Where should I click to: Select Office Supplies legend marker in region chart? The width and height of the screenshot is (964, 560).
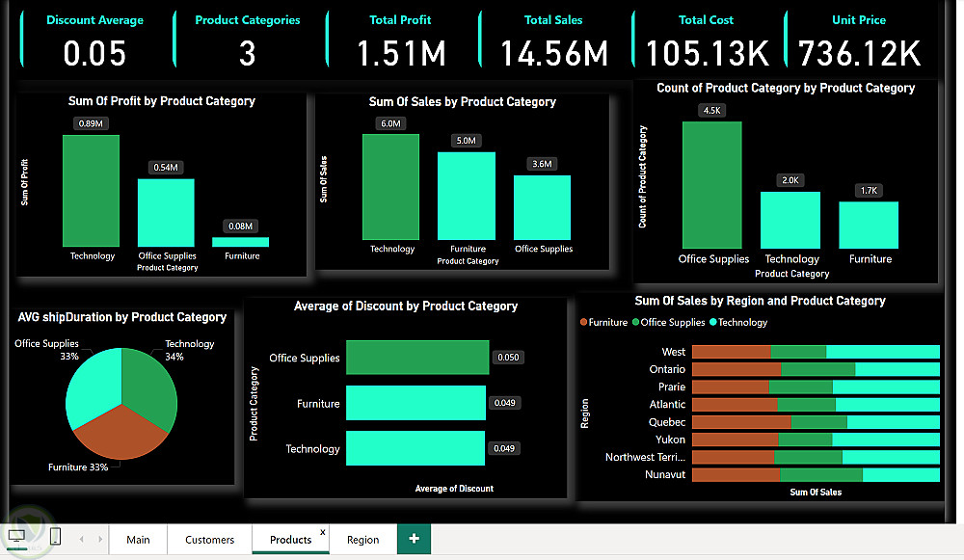pyautogui.click(x=635, y=322)
